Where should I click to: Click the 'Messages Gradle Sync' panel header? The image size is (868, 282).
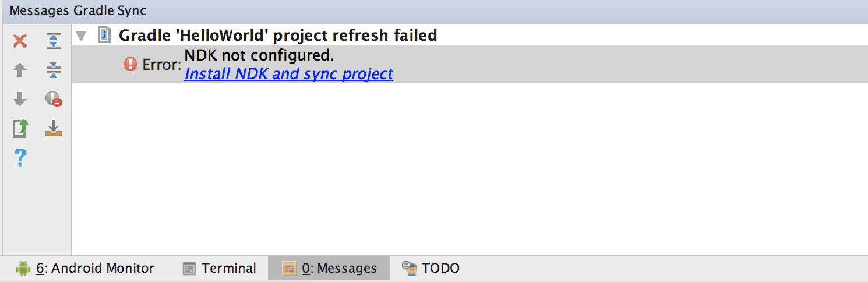pyautogui.click(x=78, y=10)
